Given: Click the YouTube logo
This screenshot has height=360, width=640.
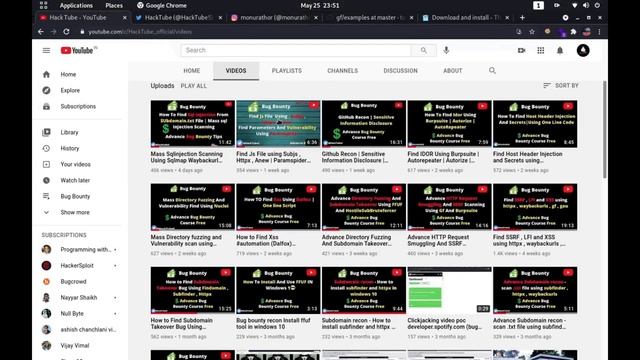Looking at the screenshot, I should pyautogui.click(x=78, y=50).
